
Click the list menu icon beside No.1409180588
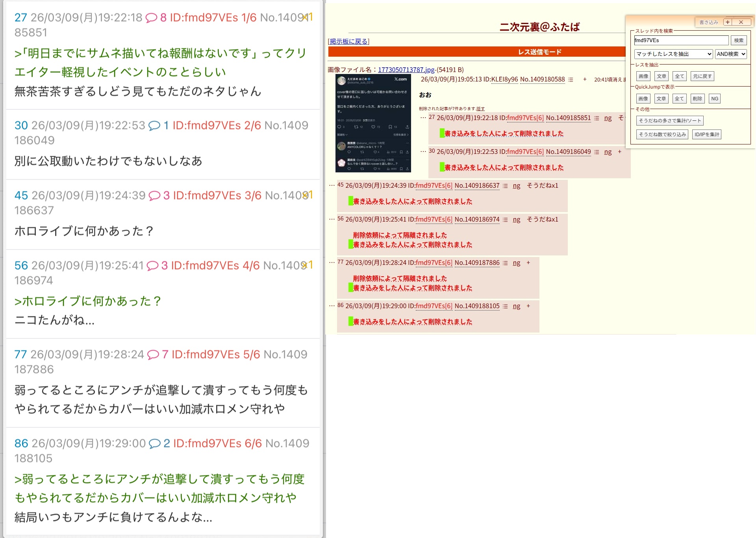coord(571,79)
